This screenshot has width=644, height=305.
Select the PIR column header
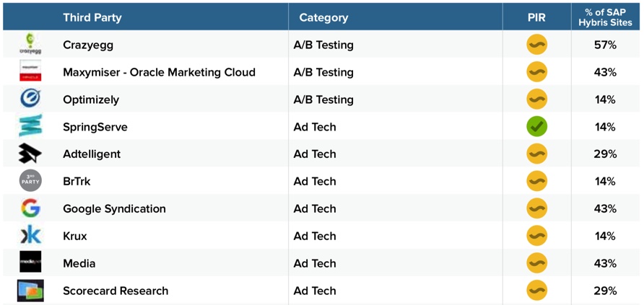(x=536, y=17)
